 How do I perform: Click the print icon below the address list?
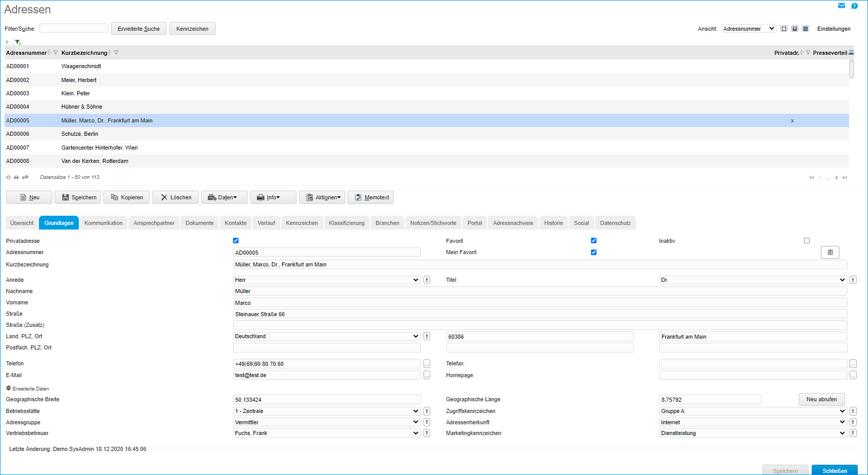[x=16, y=177]
